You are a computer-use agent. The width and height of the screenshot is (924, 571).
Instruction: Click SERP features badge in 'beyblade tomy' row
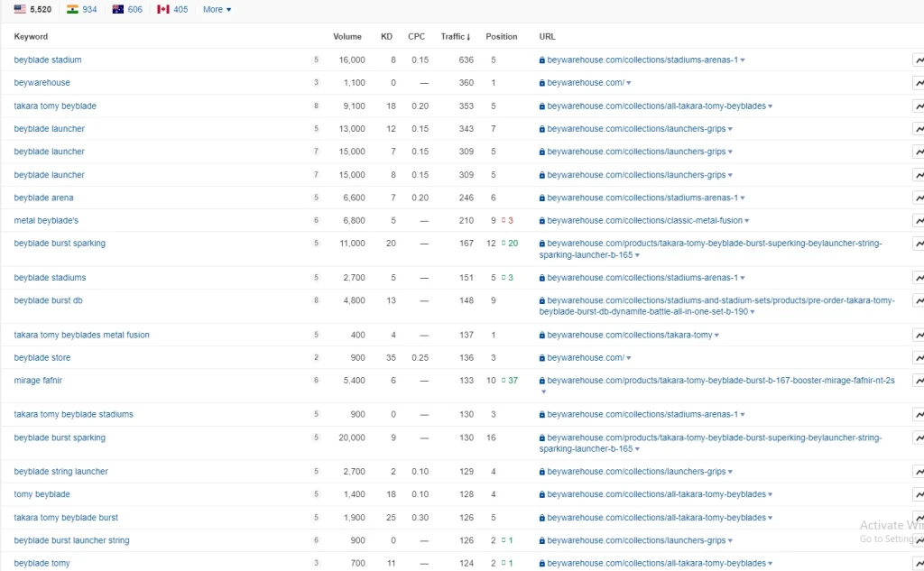316,564
